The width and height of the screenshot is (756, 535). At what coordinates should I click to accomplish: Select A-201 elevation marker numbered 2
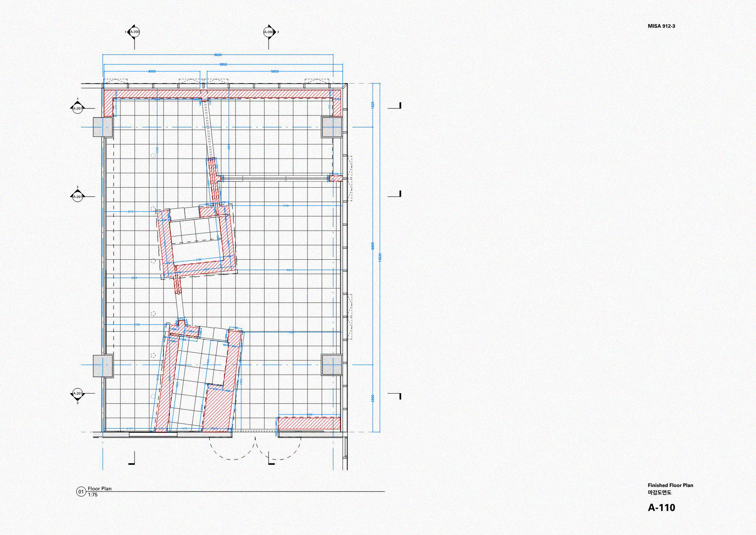click(x=77, y=197)
